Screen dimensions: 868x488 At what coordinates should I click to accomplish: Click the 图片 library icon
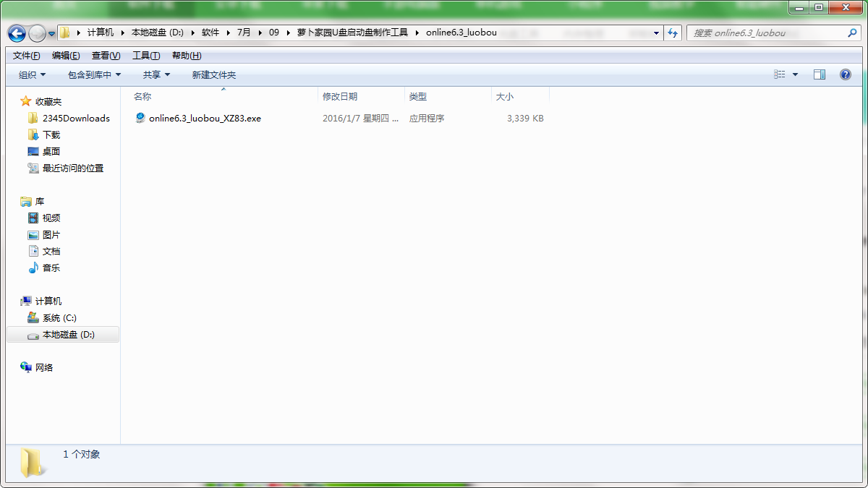[x=33, y=235]
